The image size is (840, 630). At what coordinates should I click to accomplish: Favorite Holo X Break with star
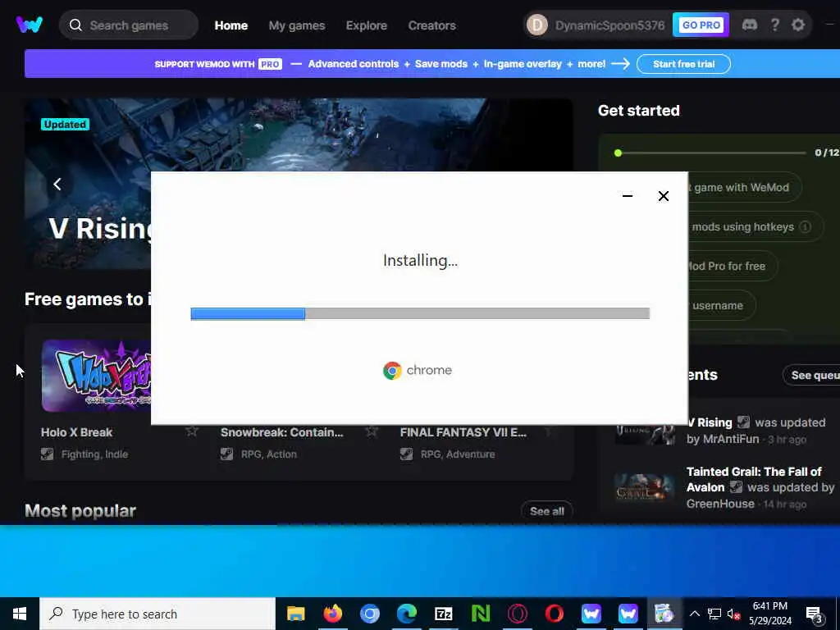(x=192, y=431)
